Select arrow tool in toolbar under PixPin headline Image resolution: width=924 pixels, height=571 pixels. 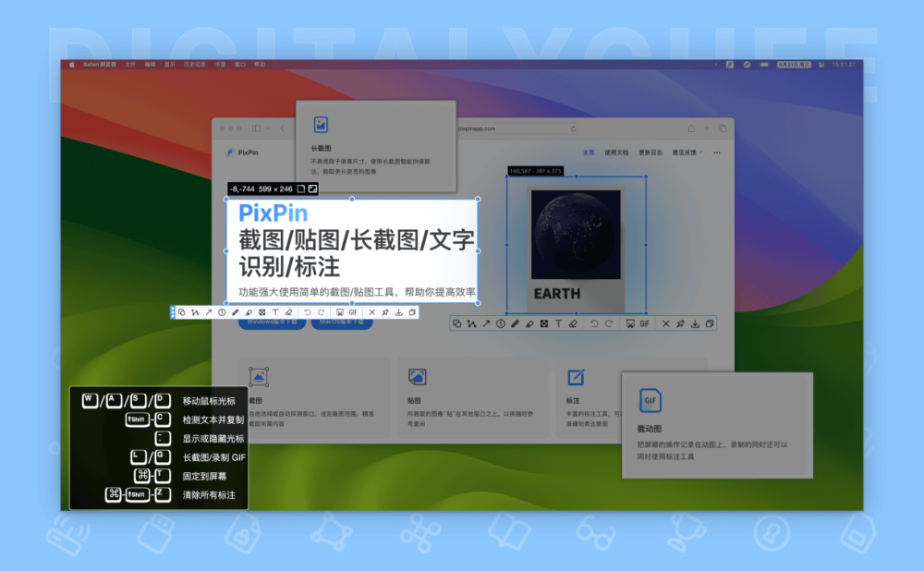coord(208,312)
